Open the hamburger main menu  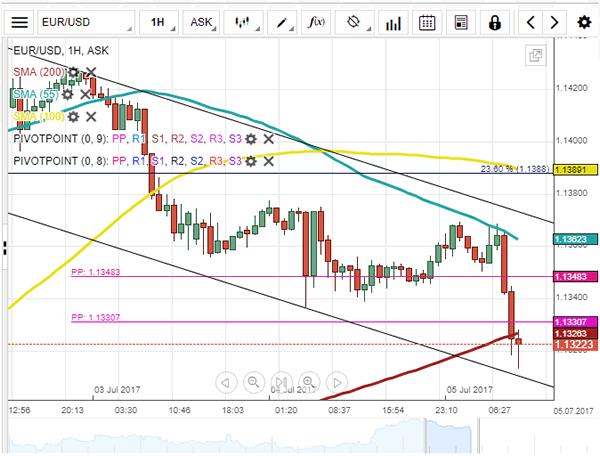pyautogui.click(x=20, y=23)
